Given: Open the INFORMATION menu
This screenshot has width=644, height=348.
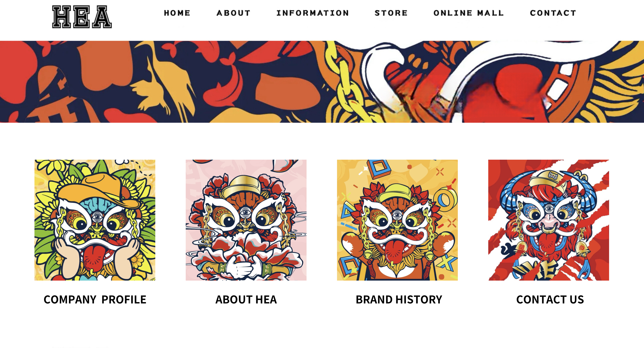Looking at the screenshot, I should (x=313, y=13).
